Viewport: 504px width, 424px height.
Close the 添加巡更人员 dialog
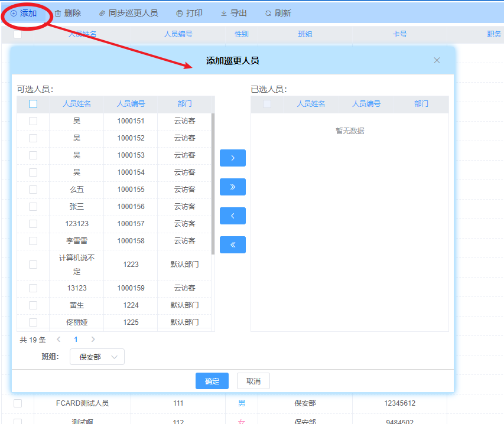click(437, 60)
